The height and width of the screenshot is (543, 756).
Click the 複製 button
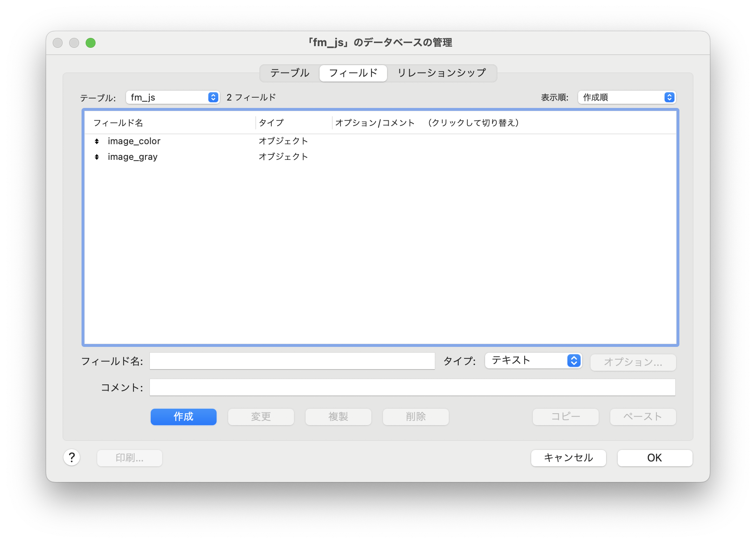[338, 417]
